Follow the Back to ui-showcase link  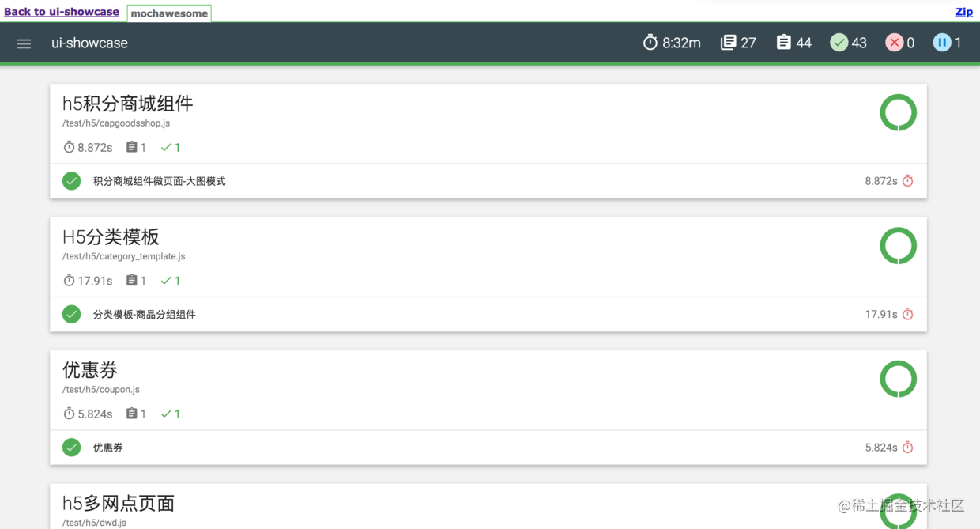pyautogui.click(x=62, y=12)
